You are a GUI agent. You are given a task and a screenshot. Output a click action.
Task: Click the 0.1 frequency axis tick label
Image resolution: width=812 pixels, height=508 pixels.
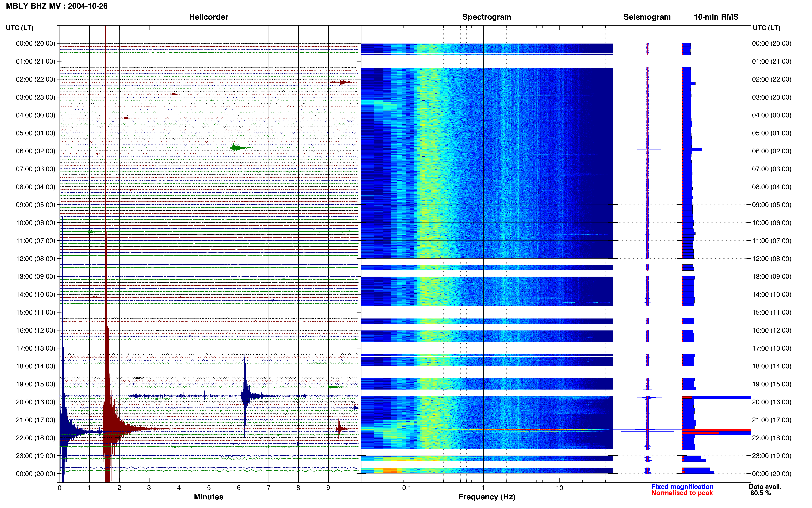pos(407,487)
